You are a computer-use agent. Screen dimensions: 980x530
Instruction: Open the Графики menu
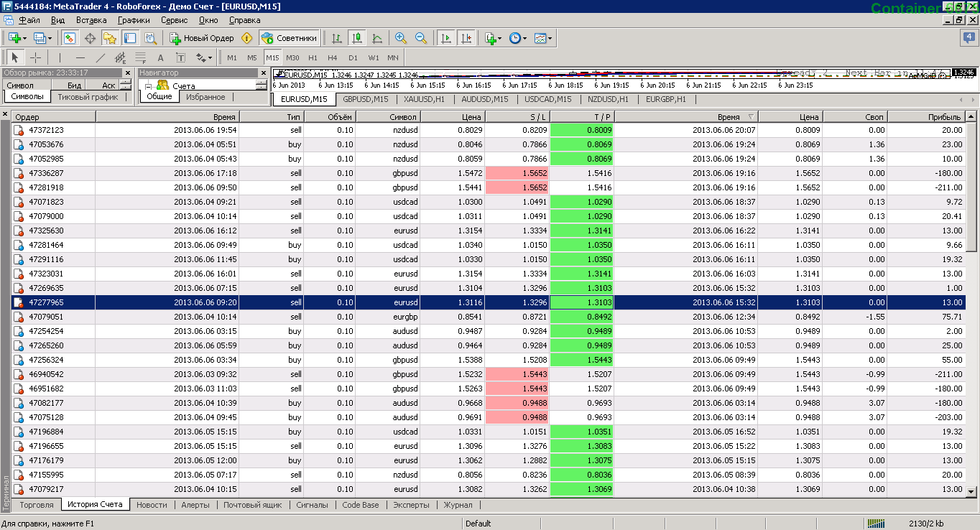coord(134,20)
